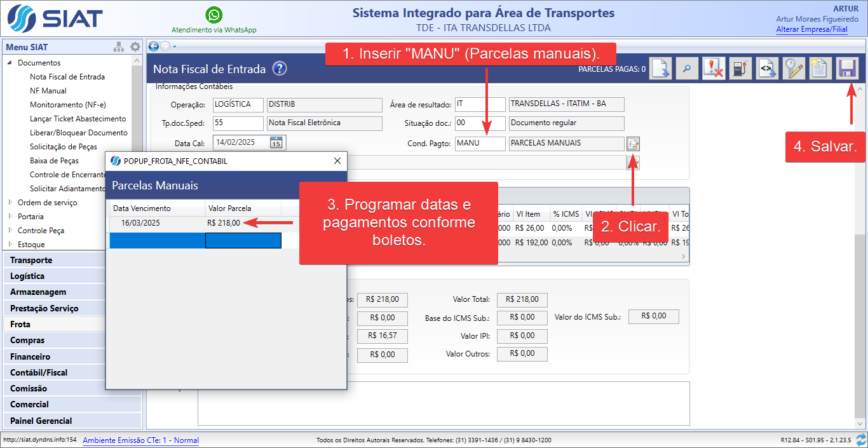Click the XML code import document icon

point(766,69)
